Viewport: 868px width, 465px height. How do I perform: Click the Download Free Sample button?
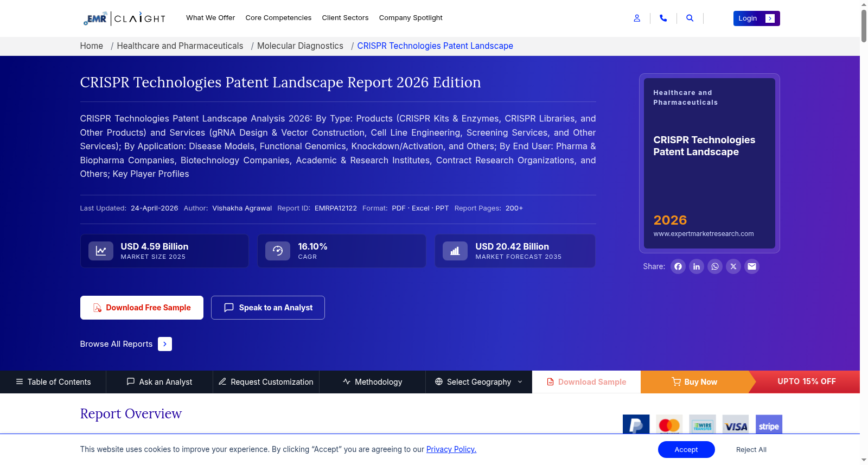tap(142, 308)
